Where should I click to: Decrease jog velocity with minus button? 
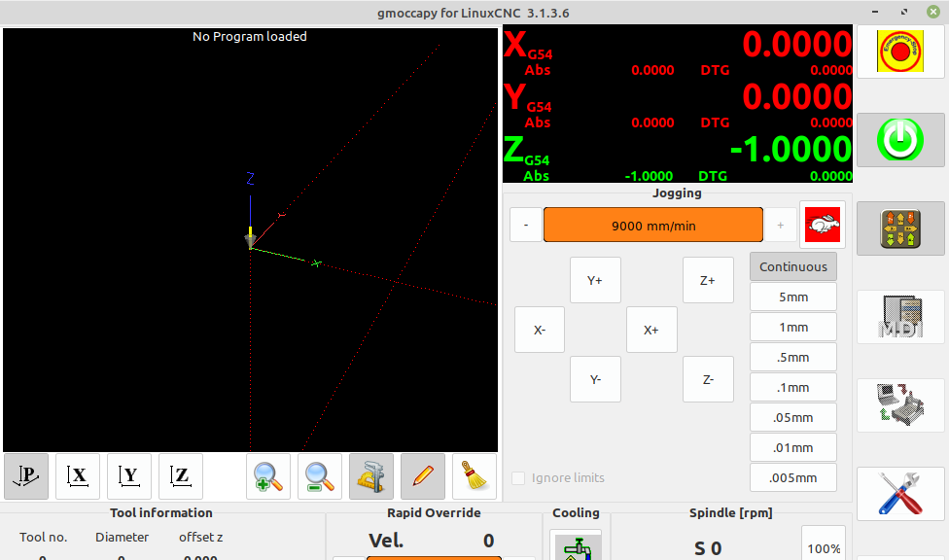[525, 225]
